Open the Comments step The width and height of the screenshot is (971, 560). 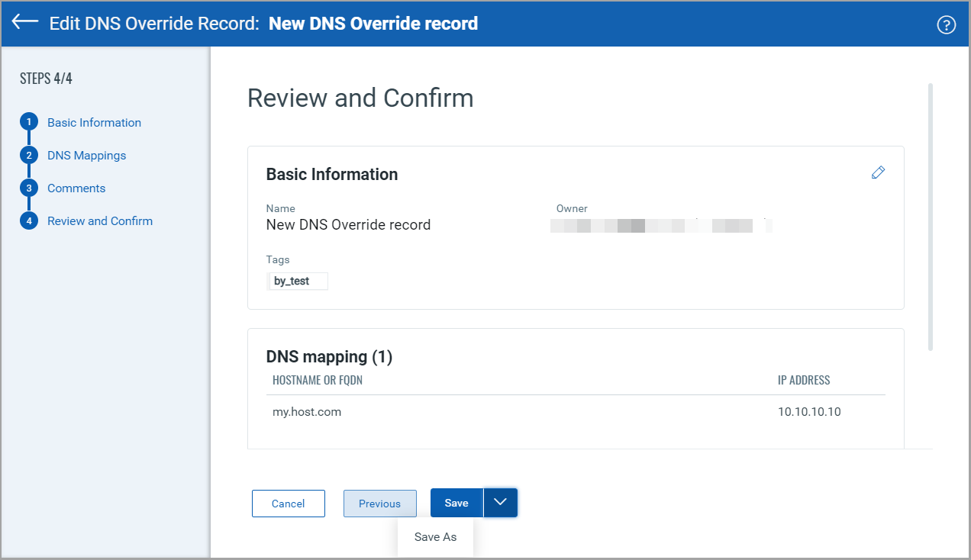coord(76,188)
